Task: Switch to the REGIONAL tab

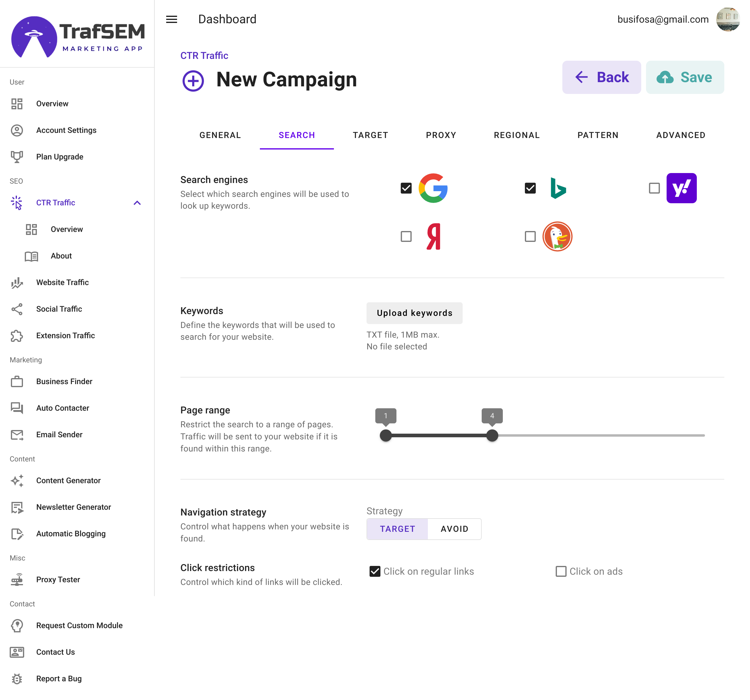Action: pyautogui.click(x=517, y=135)
